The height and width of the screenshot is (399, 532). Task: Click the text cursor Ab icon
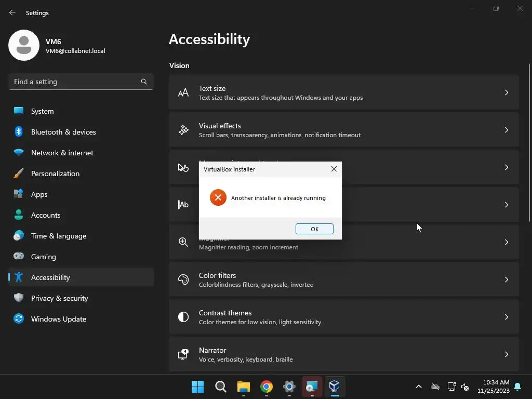click(183, 205)
